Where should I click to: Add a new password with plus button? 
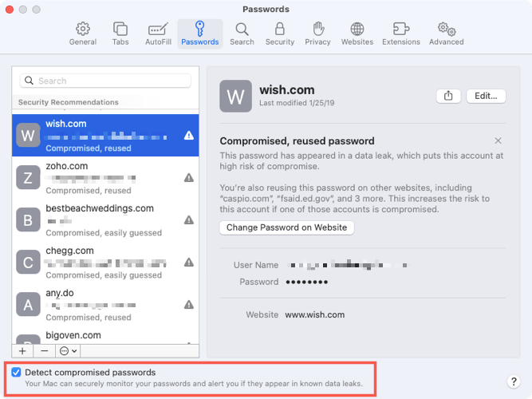coord(22,351)
